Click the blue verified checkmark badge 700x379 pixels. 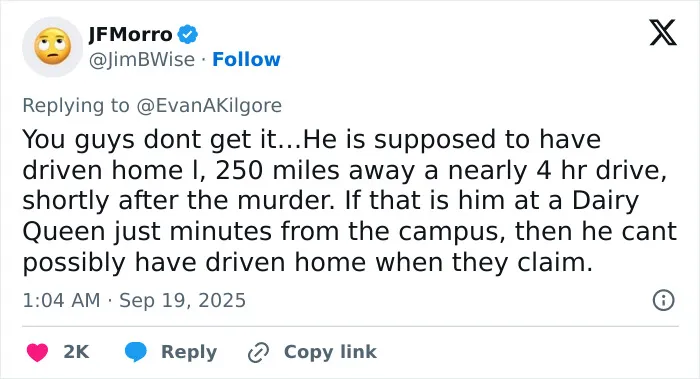[x=188, y=34]
